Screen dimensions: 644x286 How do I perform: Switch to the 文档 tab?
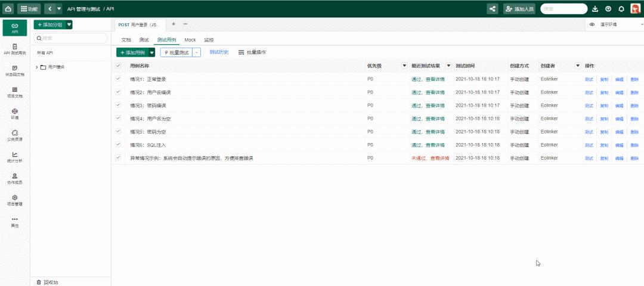click(126, 40)
